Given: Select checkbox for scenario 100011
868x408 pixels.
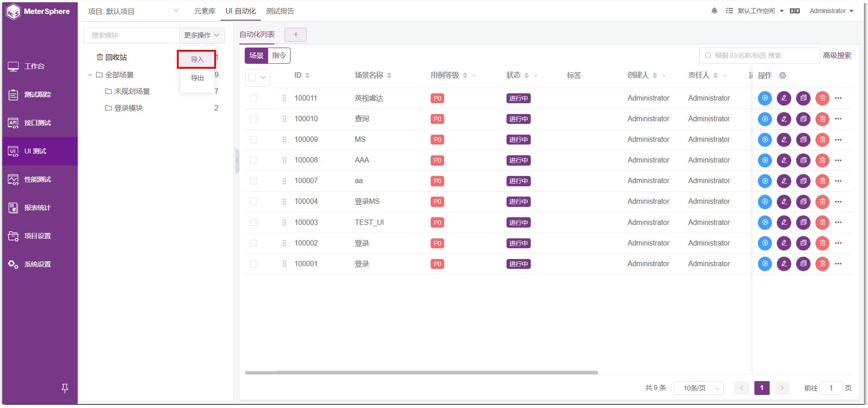Looking at the screenshot, I should click(x=254, y=98).
